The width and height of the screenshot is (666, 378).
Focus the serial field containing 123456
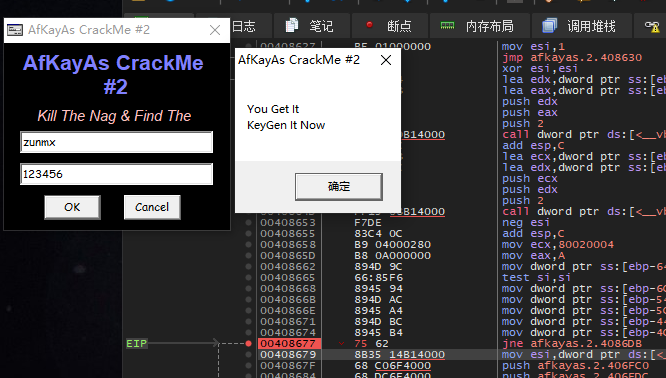116,174
